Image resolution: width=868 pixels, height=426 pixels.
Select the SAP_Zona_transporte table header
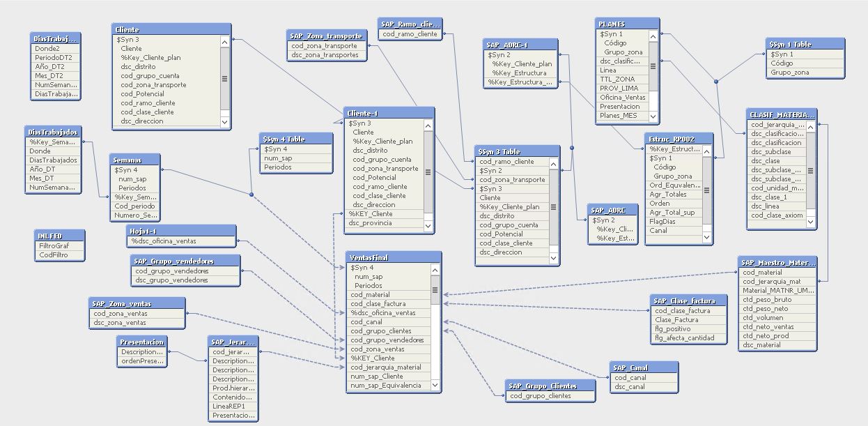(x=327, y=36)
